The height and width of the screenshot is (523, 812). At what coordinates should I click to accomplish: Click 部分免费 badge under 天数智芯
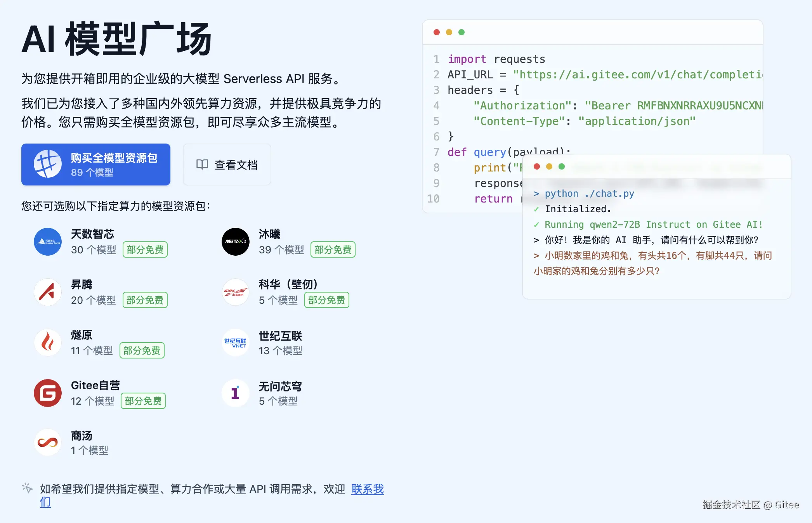(x=145, y=249)
